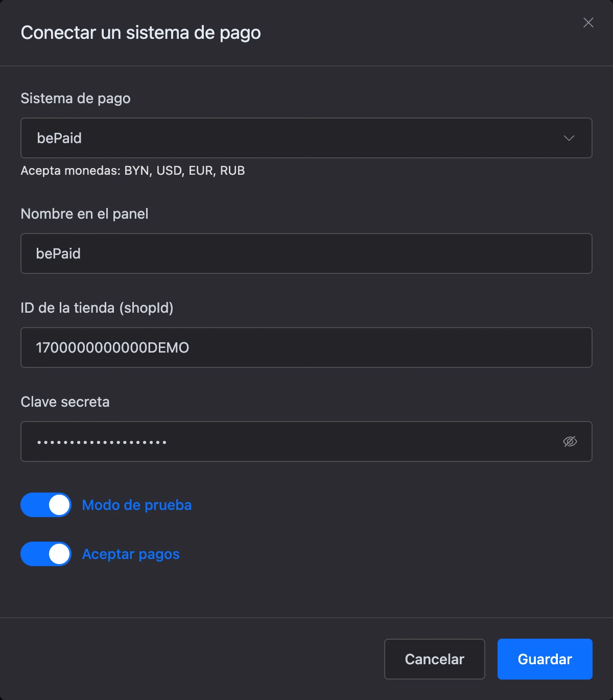This screenshot has width=613, height=700.
Task: Close the payment system dialog with X
Action: [x=588, y=22]
